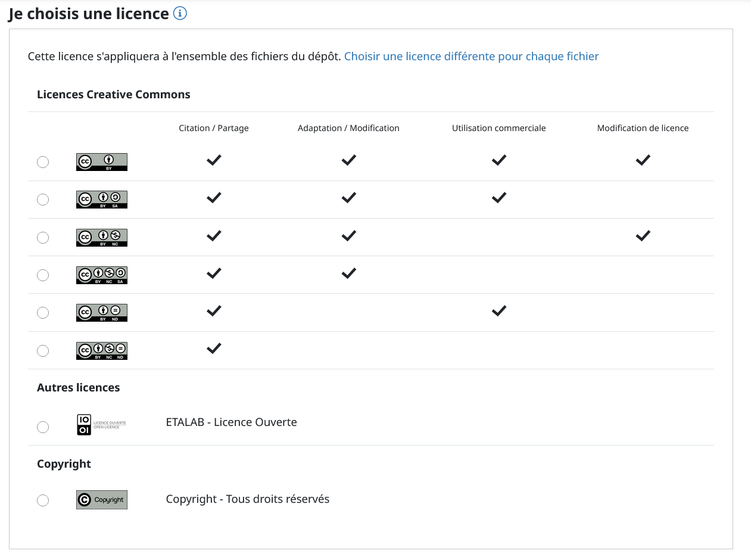Select the Copyright radio button

click(x=43, y=500)
